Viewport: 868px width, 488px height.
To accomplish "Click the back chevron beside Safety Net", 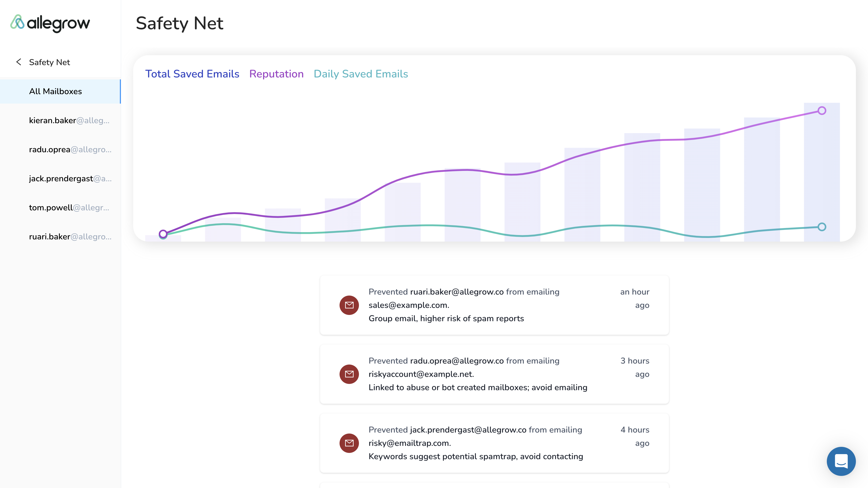I will (19, 62).
